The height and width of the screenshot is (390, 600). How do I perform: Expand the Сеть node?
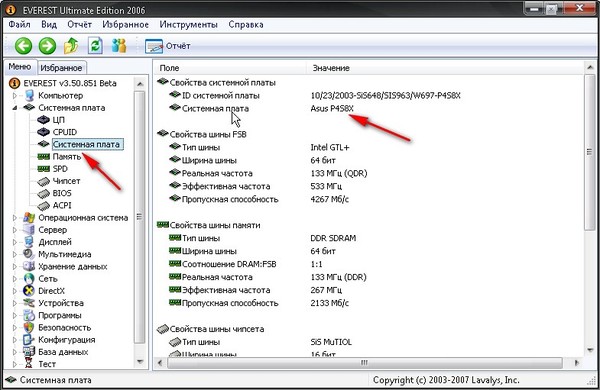[x=15, y=279]
